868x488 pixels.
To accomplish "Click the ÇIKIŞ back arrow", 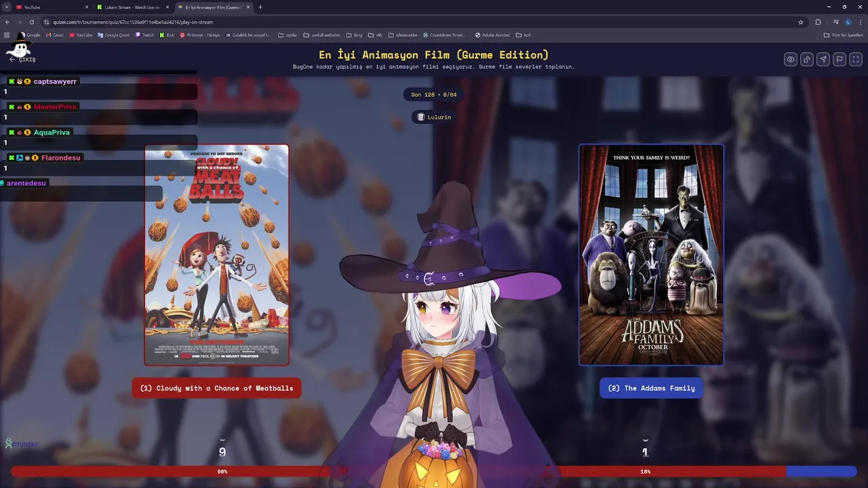I will (x=22, y=60).
